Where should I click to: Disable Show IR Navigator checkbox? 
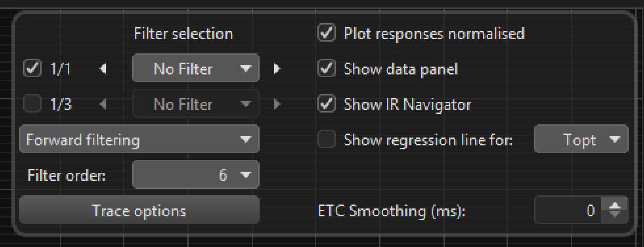[327, 105]
